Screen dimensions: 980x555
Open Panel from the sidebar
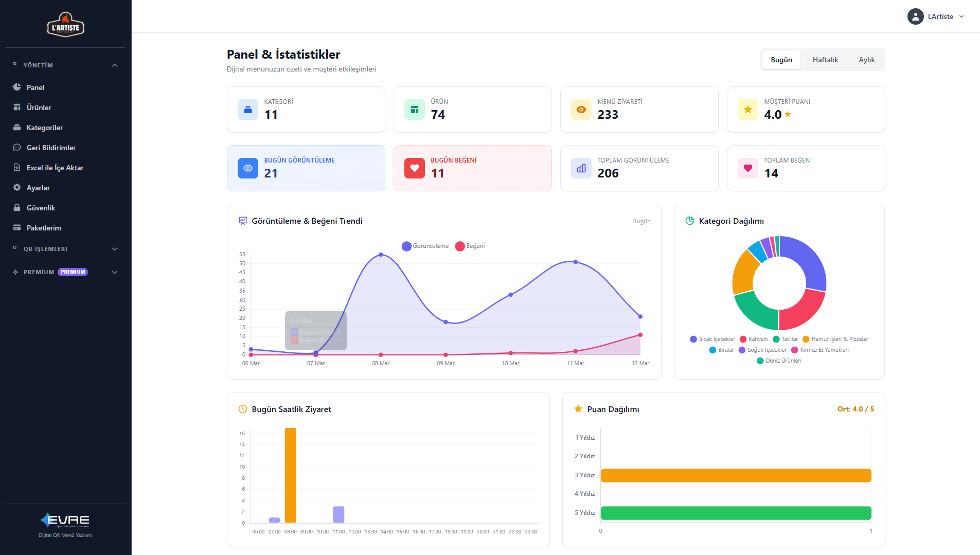(65, 87)
